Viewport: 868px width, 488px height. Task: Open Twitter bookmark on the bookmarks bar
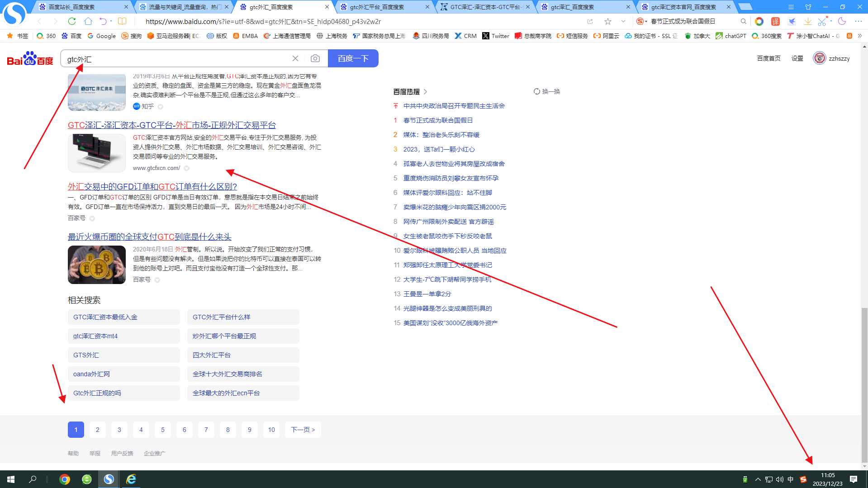[x=495, y=36]
